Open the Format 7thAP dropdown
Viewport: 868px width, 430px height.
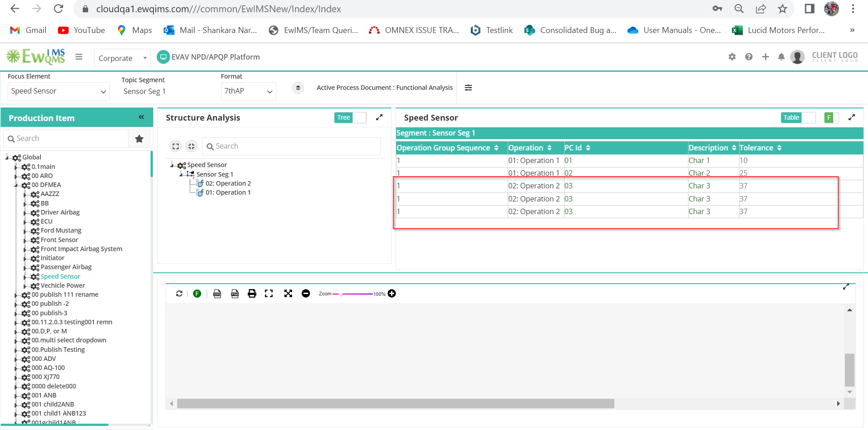point(249,91)
